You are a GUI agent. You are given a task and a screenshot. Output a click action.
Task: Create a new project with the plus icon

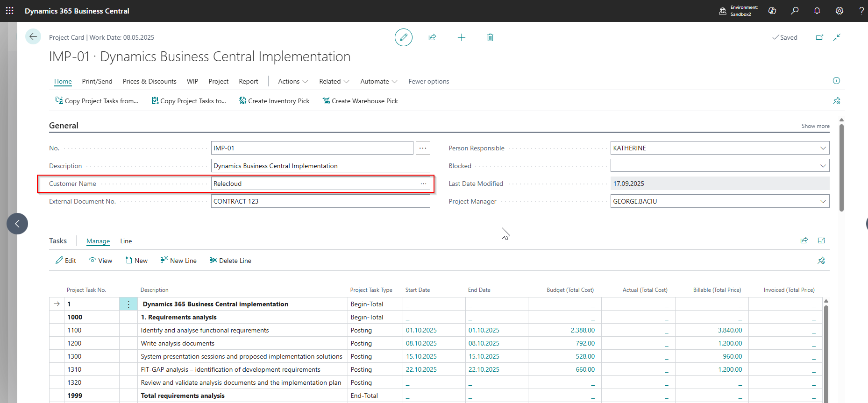(x=462, y=37)
